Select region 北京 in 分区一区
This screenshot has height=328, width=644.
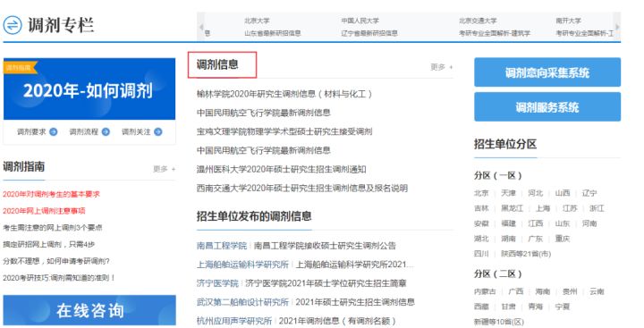point(481,193)
